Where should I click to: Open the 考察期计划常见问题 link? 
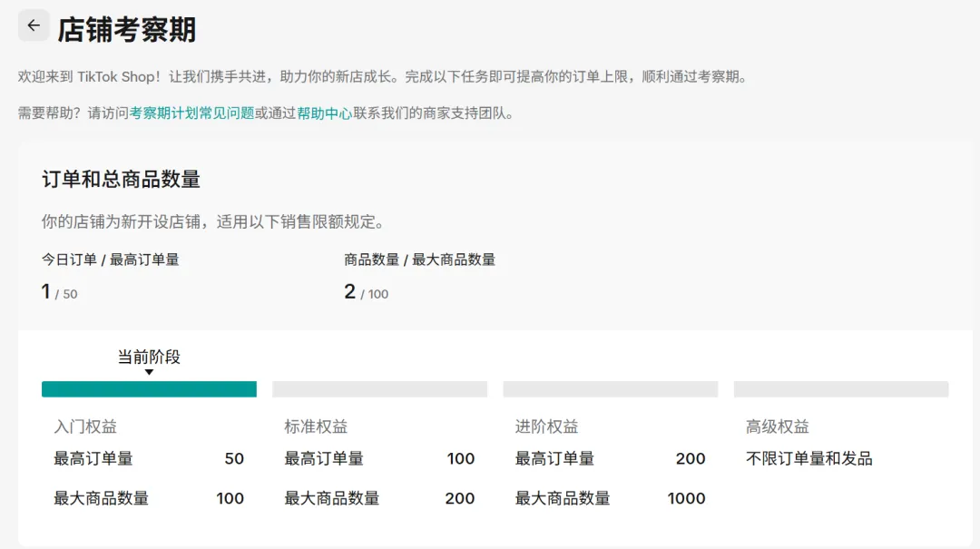click(191, 113)
